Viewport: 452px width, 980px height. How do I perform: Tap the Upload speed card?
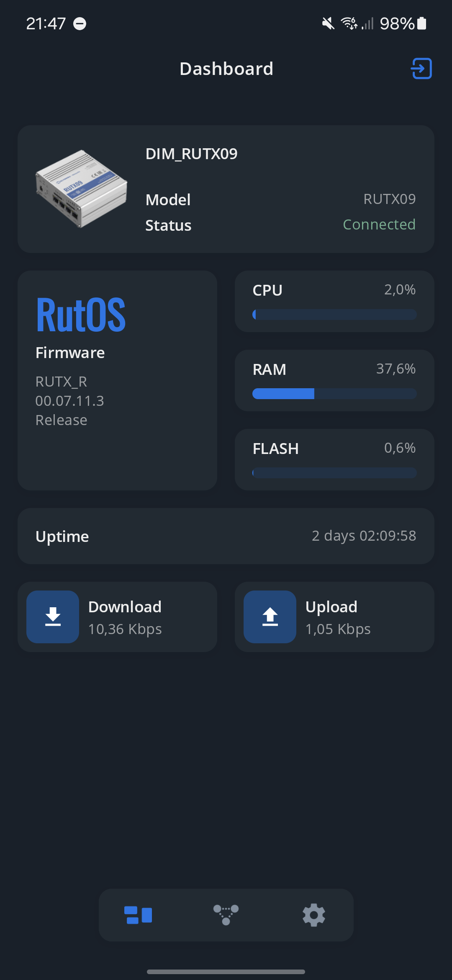coord(334,617)
